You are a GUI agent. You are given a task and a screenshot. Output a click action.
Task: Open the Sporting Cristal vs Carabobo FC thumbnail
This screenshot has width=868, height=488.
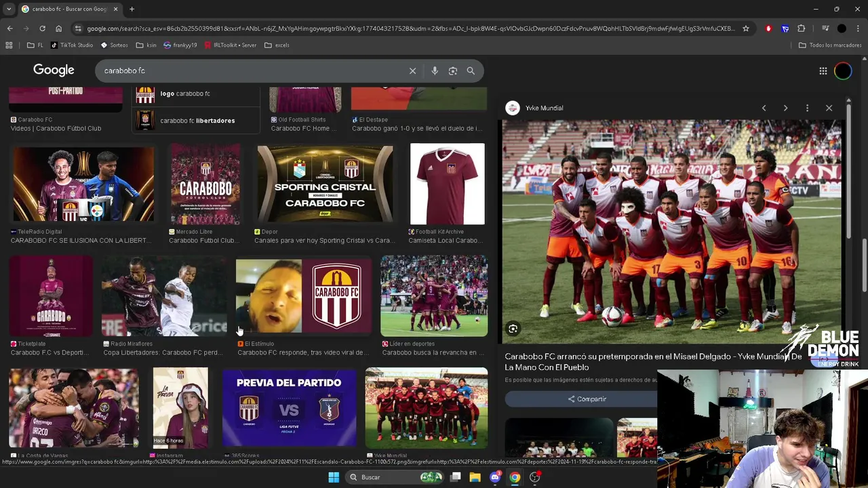(325, 184)
